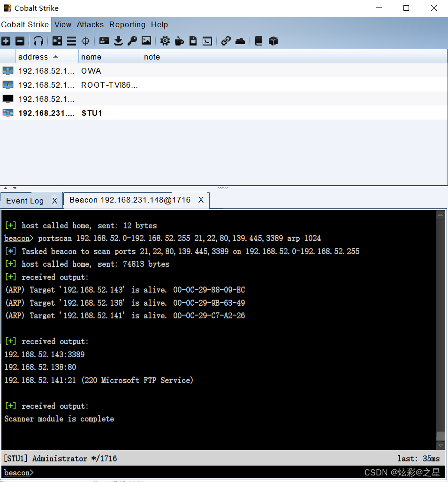Click the ARP line for 192.168.52.143

coord(125,290)
